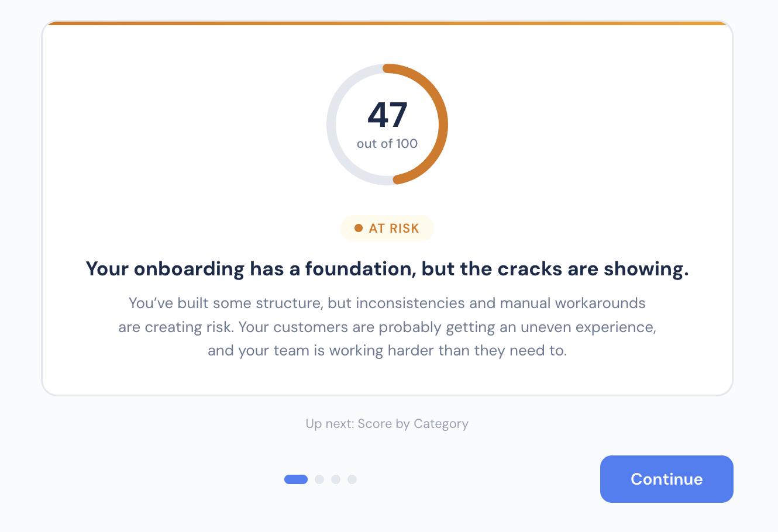Select the 'Up next: Score by Category' label
This screenshot has height=532, width=778.
387,423
